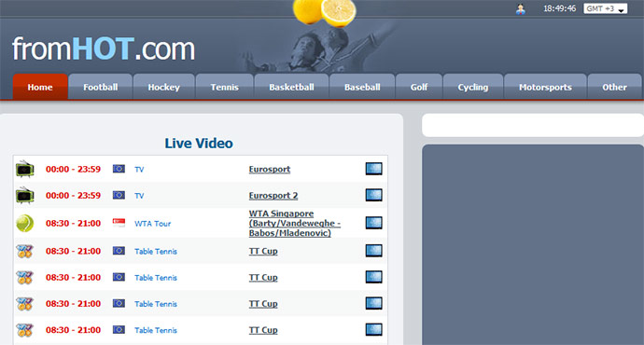Click the screen icon for last TT Cup row

(x=373, y=329)
